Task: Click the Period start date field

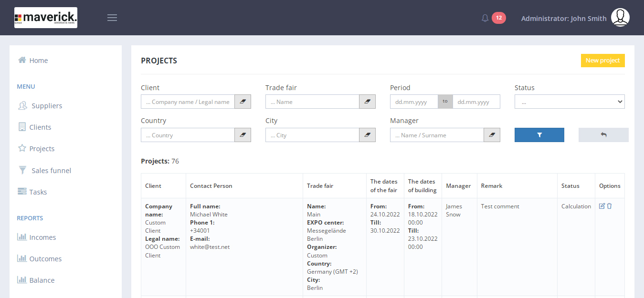Action: click(413, 102)
